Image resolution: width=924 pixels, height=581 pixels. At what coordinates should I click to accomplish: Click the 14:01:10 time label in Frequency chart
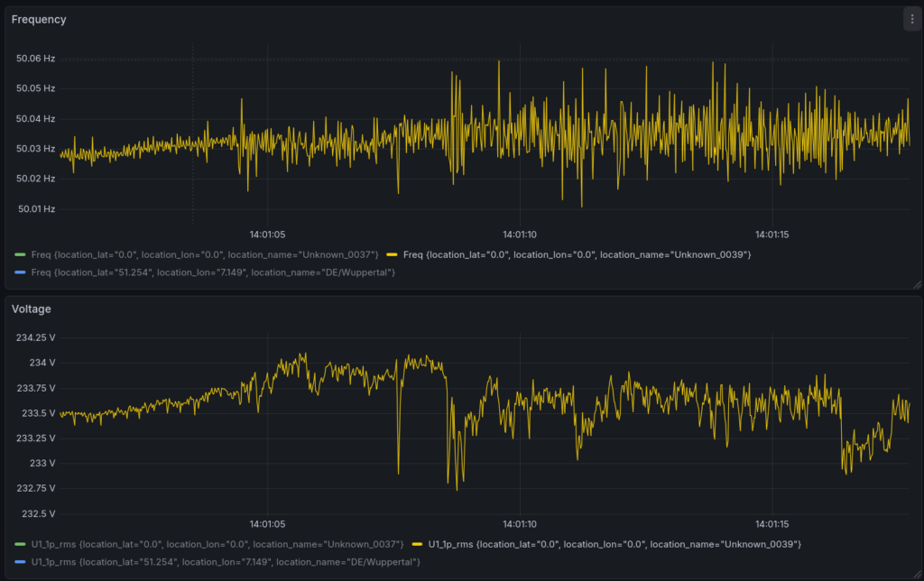pos(520,235)
